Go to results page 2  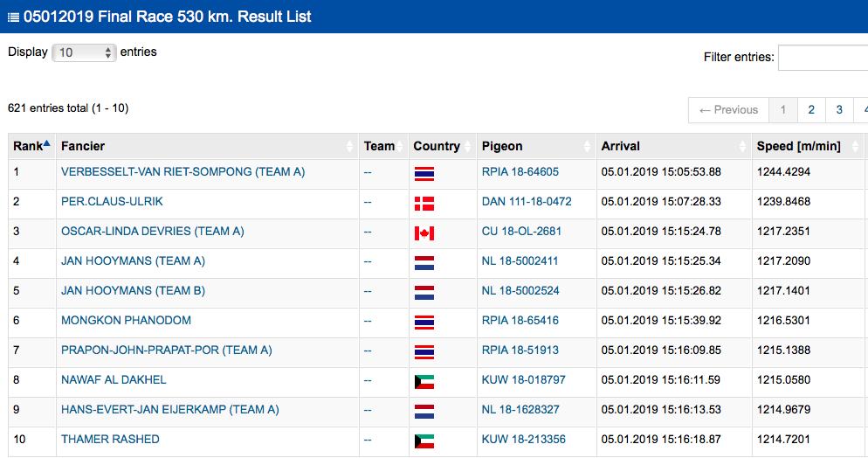click(x=811, y=110)
